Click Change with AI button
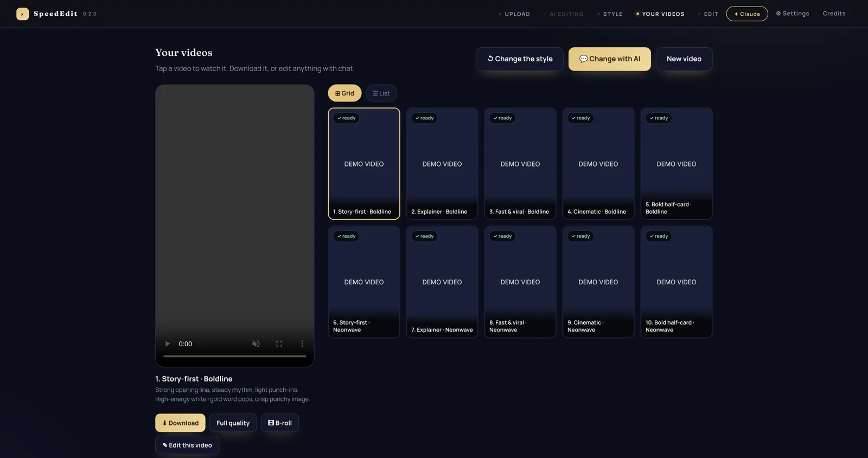This screenshot has height=458, width=868. click(x=610, y=59)
